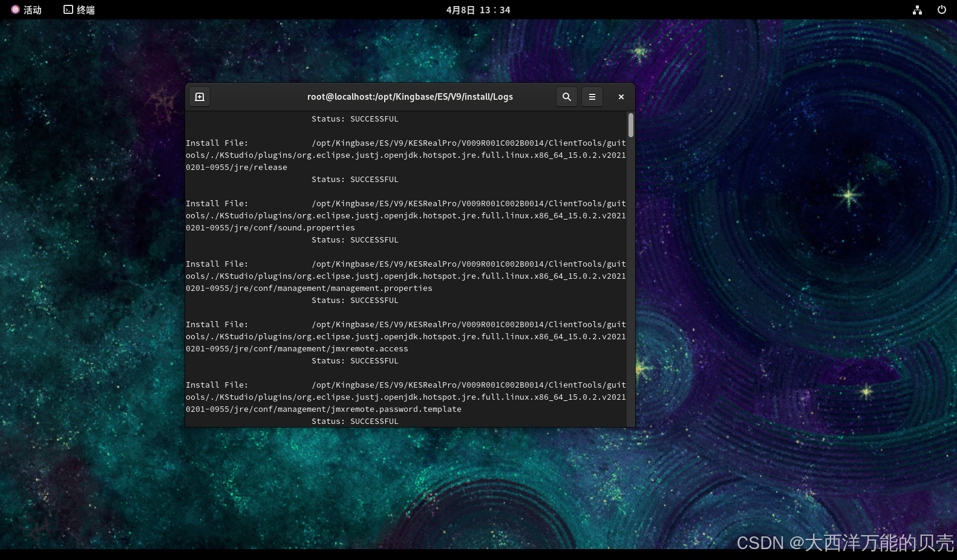Open the Terminal app menu in top bar
This screenshot has height=560, width=957.
79,10
